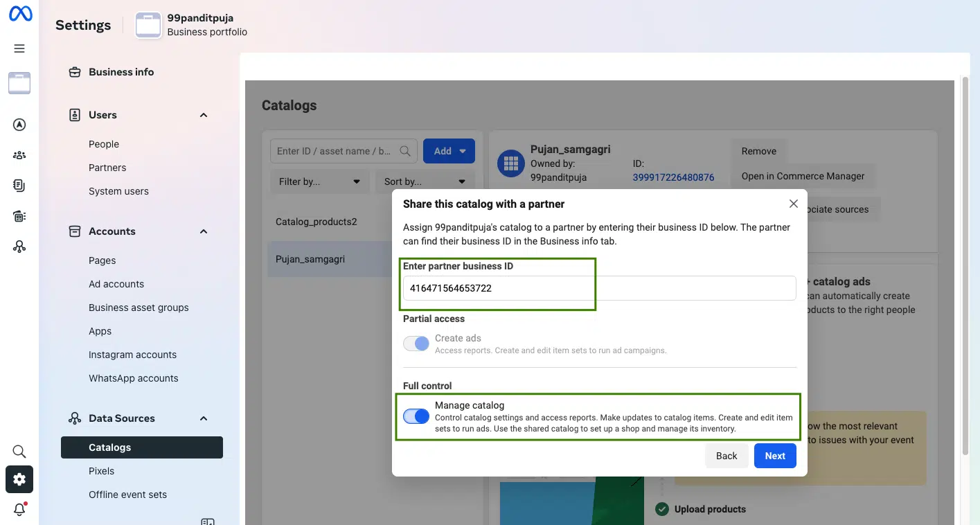Click the search icon in catalog search box
Image resolution: width=980 pixels, height=525 pixels.
(x=407, y=151)
